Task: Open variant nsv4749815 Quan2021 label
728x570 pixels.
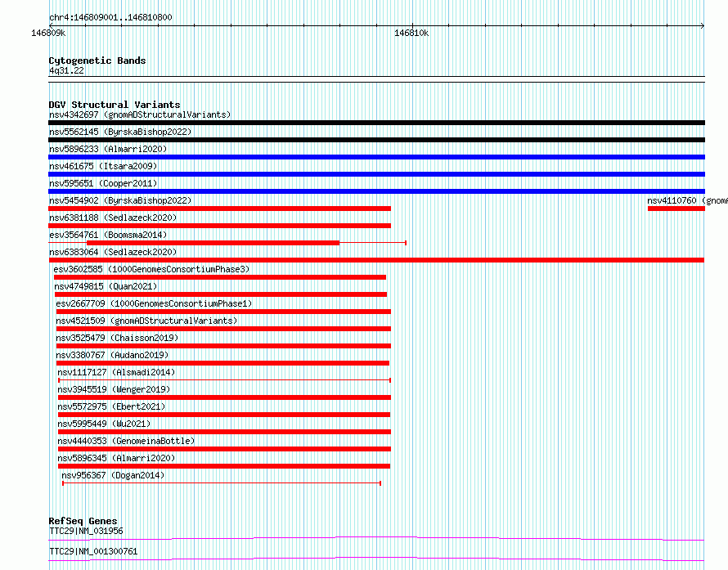Action: point(106,286)
